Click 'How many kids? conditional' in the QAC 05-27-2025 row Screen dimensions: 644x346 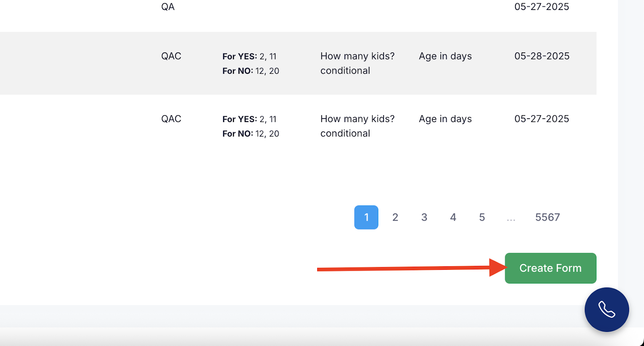click(x=357, y=126)
